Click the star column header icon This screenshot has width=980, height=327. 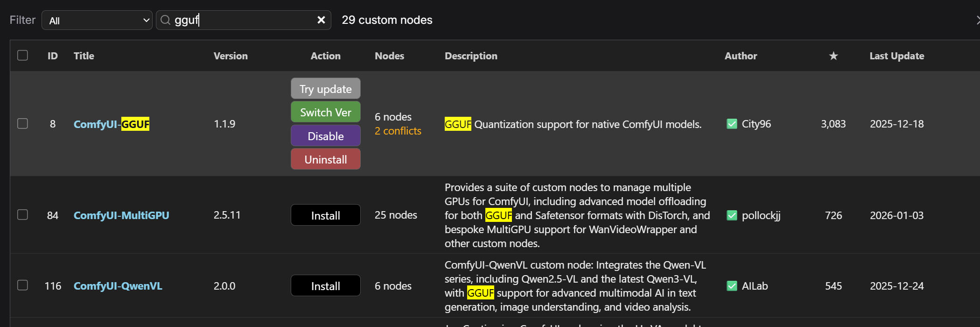833,56
